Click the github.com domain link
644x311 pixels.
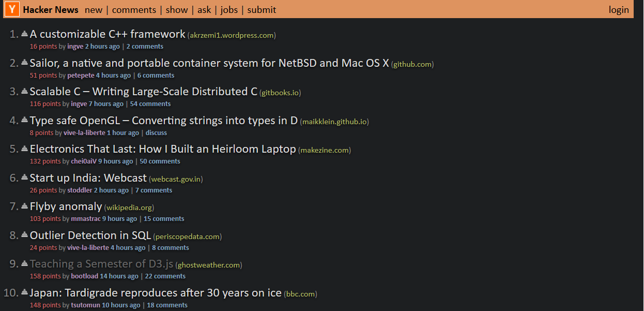[411, 64]
